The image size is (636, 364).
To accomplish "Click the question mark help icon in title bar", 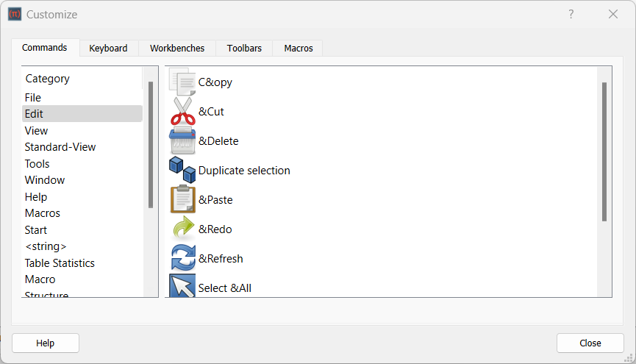I will 571,14.
